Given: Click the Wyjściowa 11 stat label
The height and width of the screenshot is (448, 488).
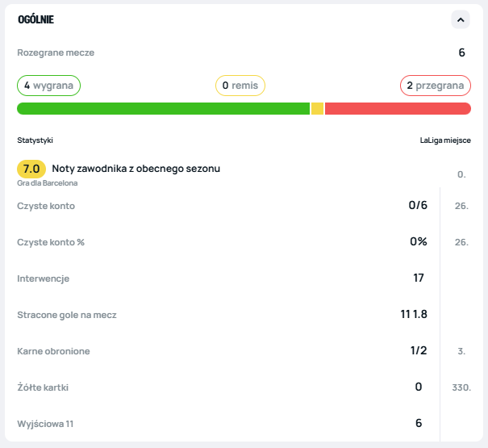Looking at the screenshot, I should tap(44, 423).
